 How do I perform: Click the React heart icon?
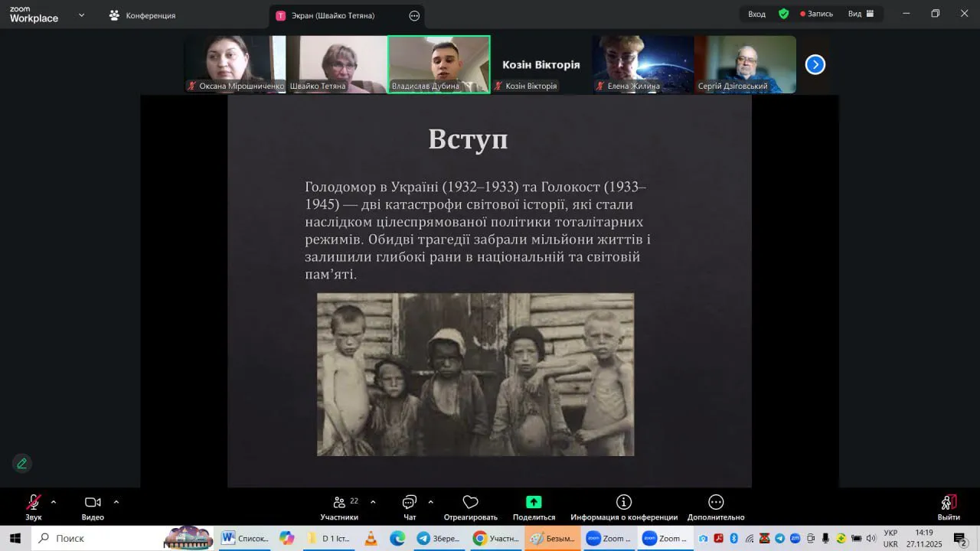(x=470, y=503)
